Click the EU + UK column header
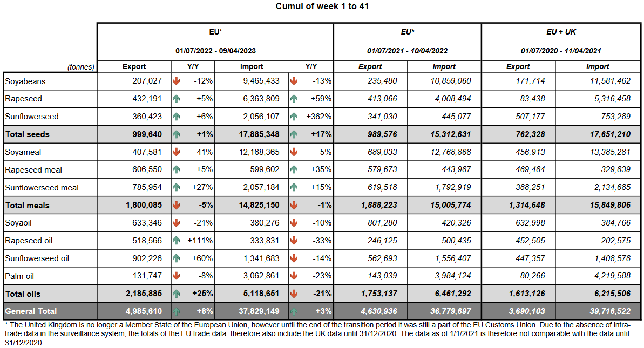Screen dimensions: 644x348 [561, 32]
